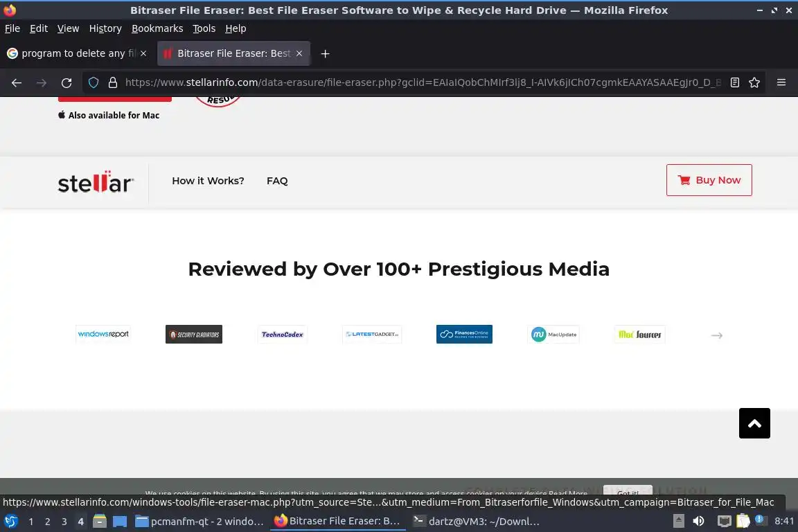
Task: Click the update notification tray icon
Action: [759, 520]
